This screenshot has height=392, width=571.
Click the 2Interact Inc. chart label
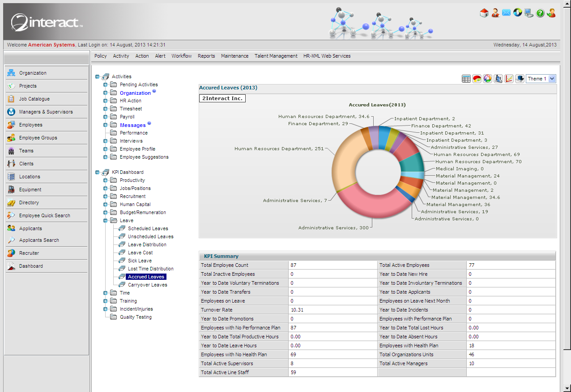[x=222, y=98]
